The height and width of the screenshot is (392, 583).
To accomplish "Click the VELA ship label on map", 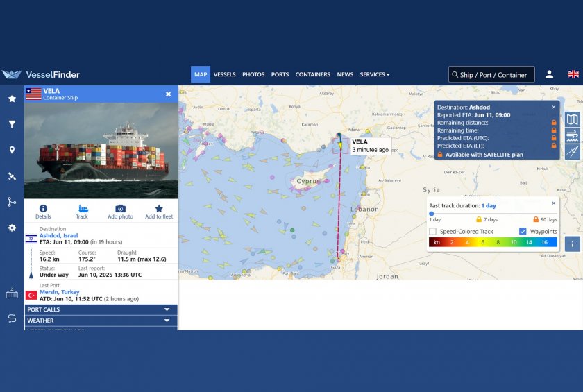I will (x=370, y=146).
